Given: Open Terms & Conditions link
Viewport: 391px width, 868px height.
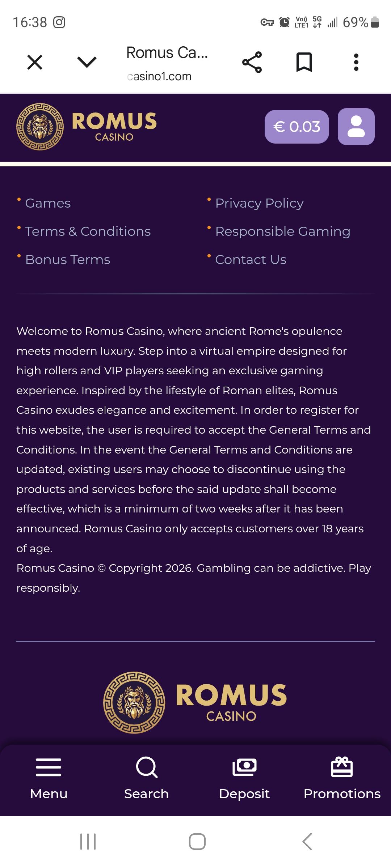Looking at the screenshot, I should point(88,231).
